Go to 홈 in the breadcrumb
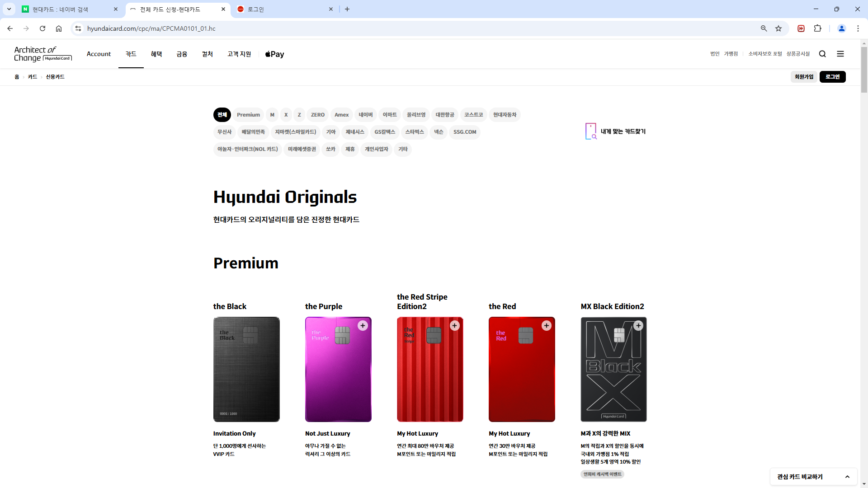 [17, 77]
